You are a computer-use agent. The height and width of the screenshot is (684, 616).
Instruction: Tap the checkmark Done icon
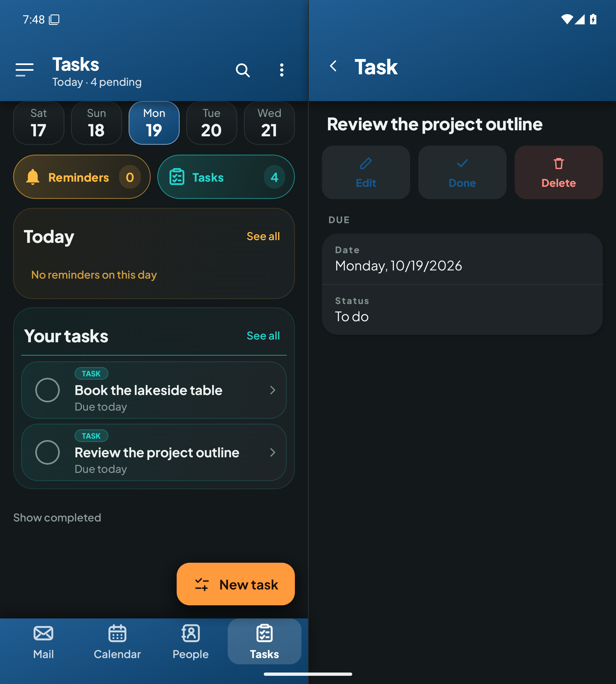coord(462,164)
